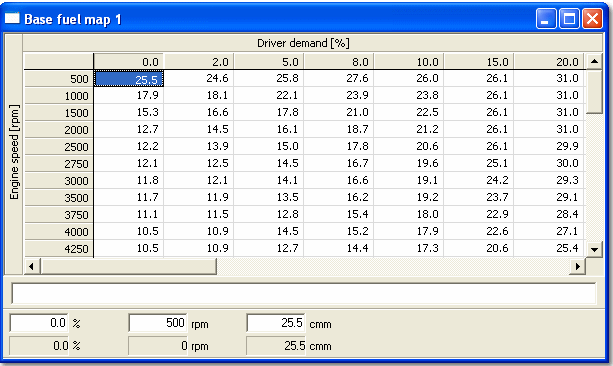613x366 pixels.
Task: Maximize the Base fuel map 1 window
Action: [569, 18]
